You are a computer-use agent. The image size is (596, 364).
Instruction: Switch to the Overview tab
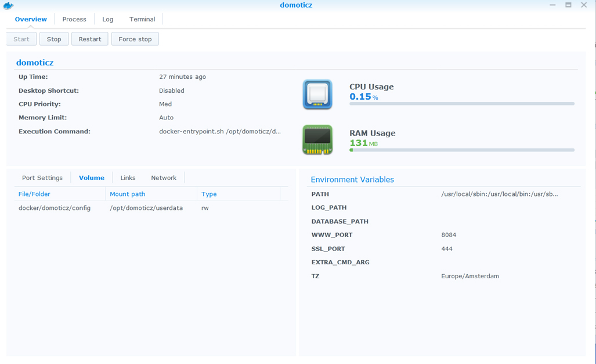pyautogui.click(x=31, y=19)
